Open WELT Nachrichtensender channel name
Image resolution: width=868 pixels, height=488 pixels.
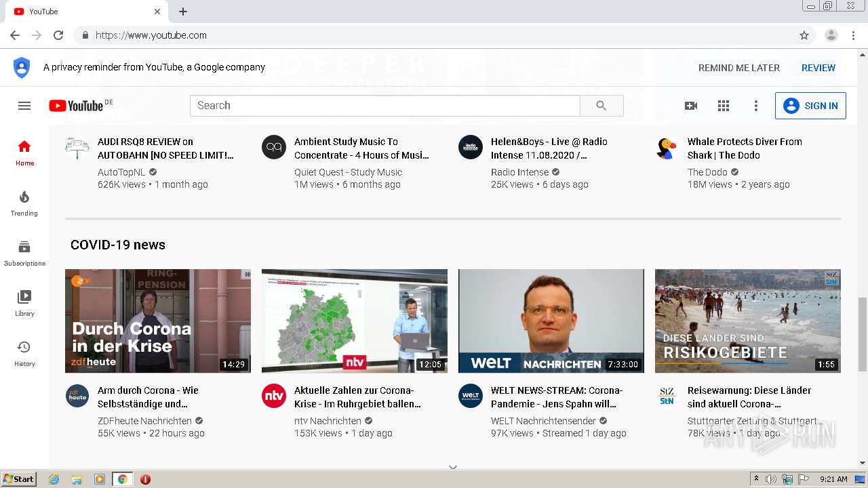coord(543,421)
